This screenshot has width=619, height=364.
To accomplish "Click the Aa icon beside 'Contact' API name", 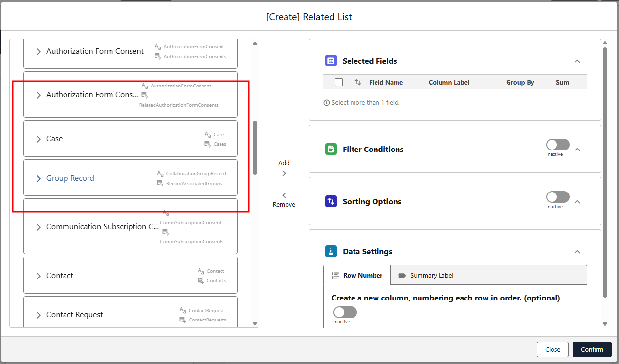I will (x=201, y=271).
